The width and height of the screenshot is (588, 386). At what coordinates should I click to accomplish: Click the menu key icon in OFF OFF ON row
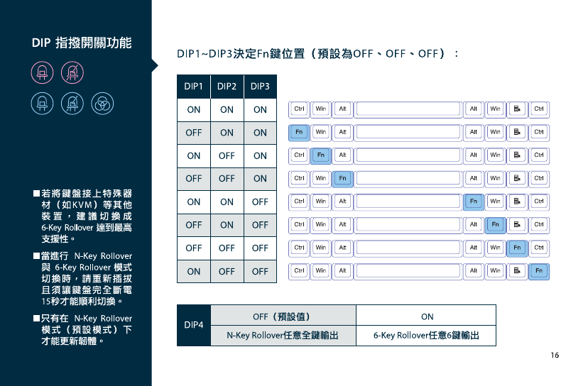pyautogui.click(x=517, y=179)
